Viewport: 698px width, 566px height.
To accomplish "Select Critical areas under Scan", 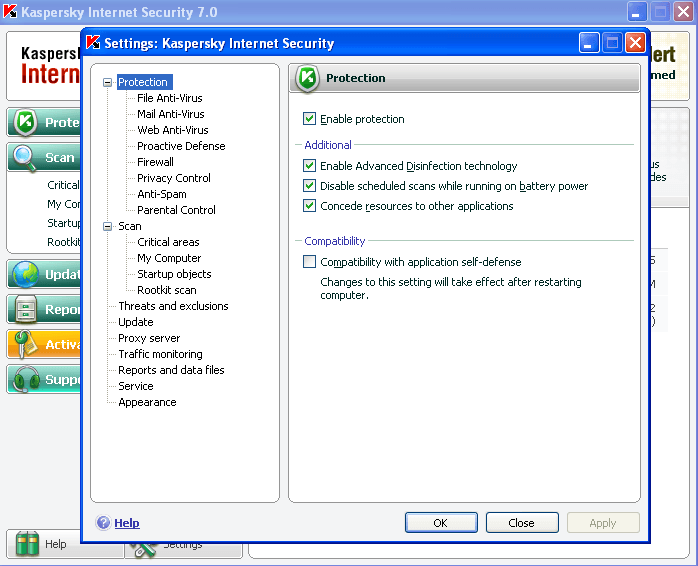I will tap(168, 242).
